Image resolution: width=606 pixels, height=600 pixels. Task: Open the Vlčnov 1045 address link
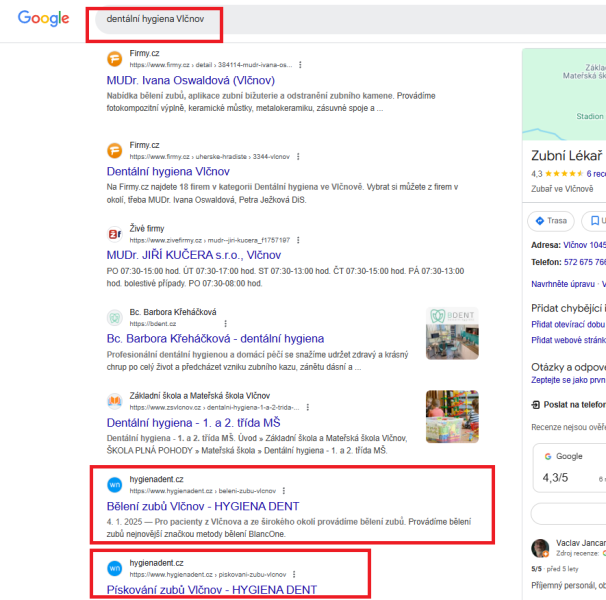click(x=584, y=245)
